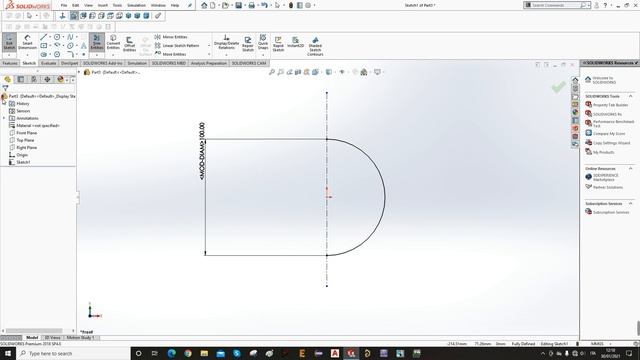Open the ConfigurationManager tab
640x360 pixels.
[x=34, y=79]
